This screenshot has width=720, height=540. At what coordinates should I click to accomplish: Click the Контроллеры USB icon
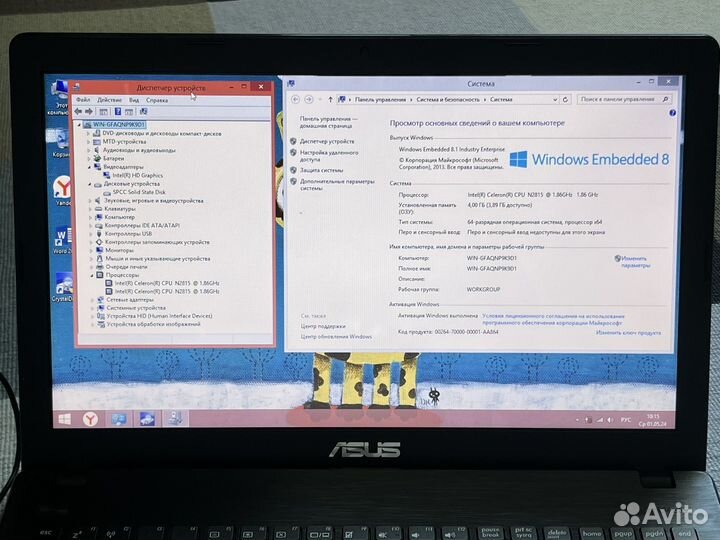pyautogui.click(x=99, y=234)
